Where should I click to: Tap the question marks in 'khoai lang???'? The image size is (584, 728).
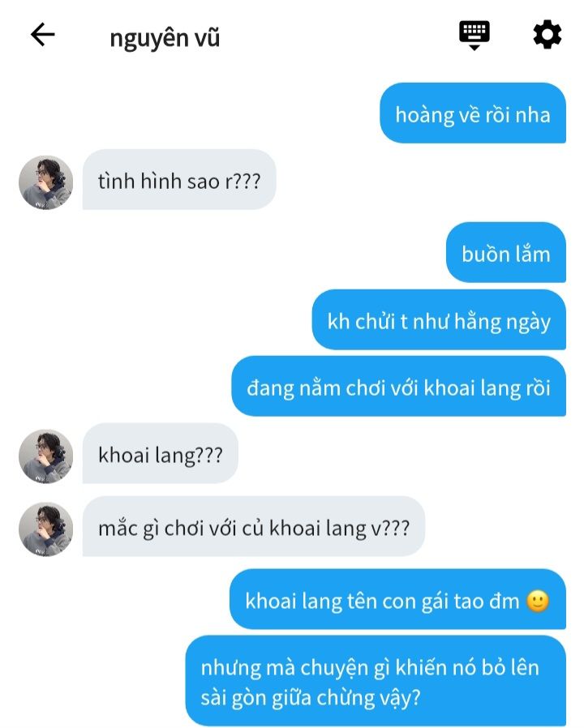click(x=208, y=455)
